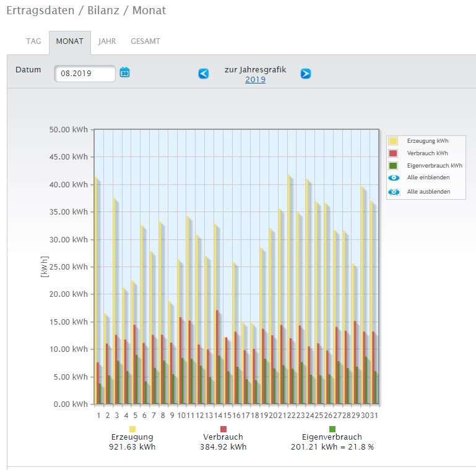476x470 pixels.
Task: Switch to the TAG tab
Action: 33,41
